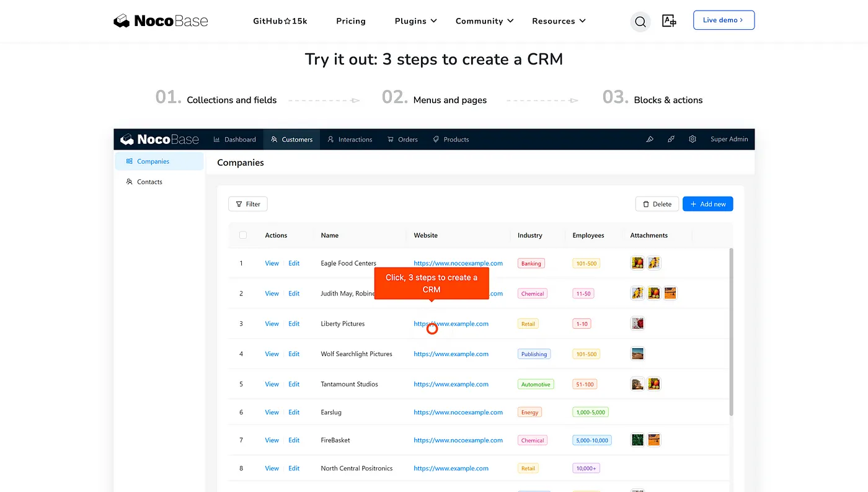This screenshot has width=868, height=492.
Task: Click the Add new button
Action: 707,204
